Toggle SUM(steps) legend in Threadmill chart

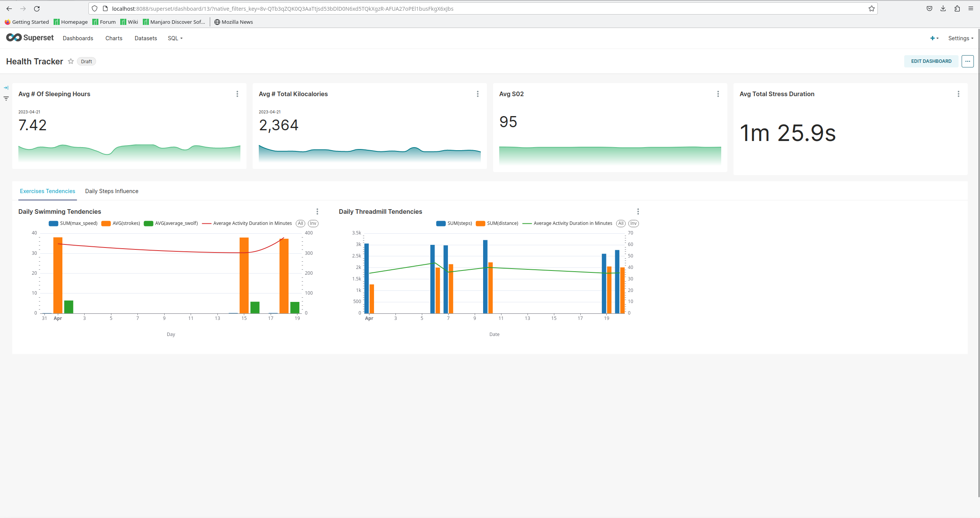pyautogui.click(x=454, y=223)
